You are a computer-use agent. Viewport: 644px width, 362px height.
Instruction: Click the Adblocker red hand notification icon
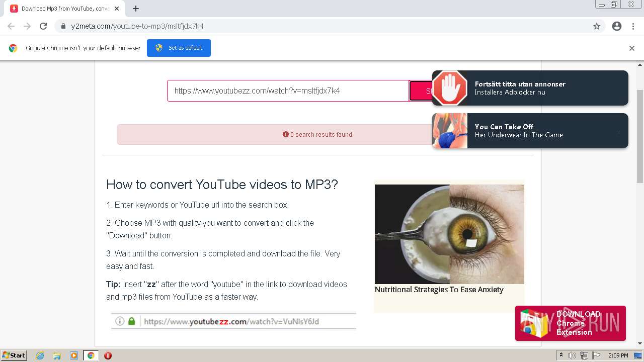[450, 88]
